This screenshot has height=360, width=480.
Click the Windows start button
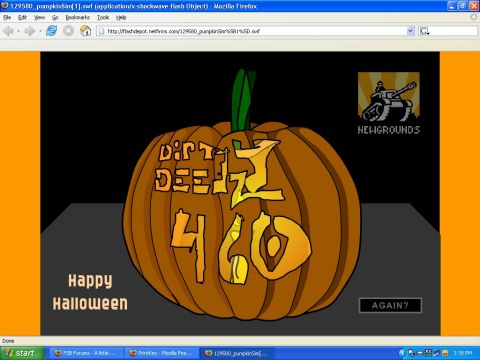pyautogui.click(x=22, y=353)
